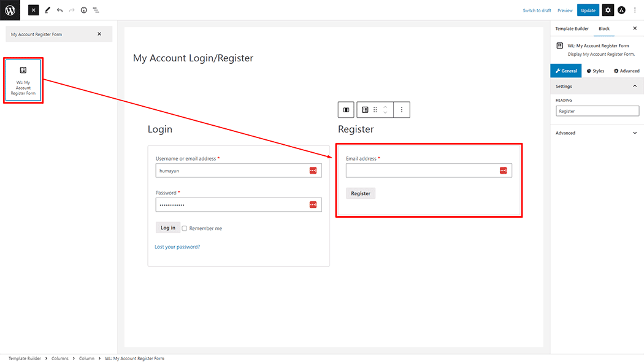Image resolution: width=644 pixels, height=362 pixels.
Task: Expand the Advanced section
Action: (597, 133)
